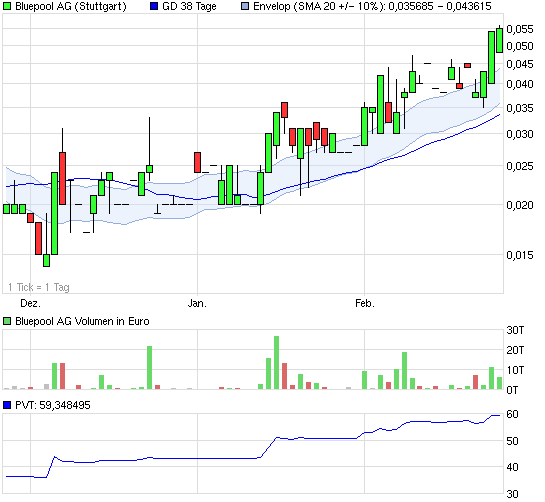Click the light-blue Envelop legend swatch
The width and height of the screenshot is (545, 502).
tap(245, 6)
